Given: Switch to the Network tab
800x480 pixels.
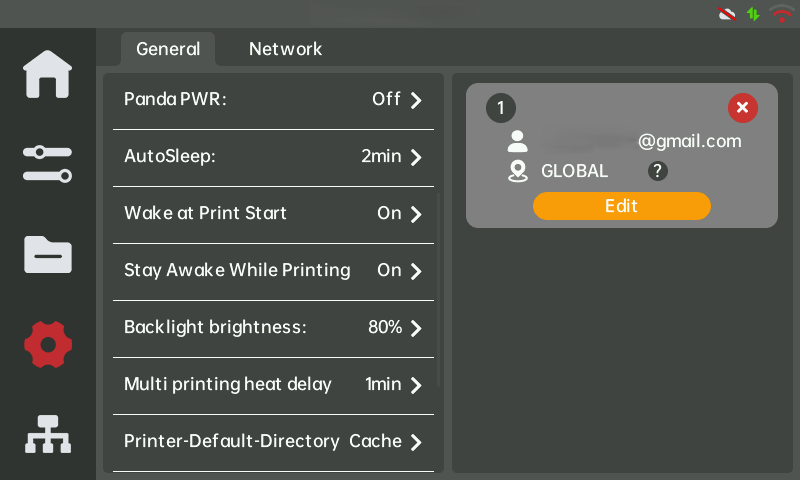Looking at the screenshot, I should (285, 49).
